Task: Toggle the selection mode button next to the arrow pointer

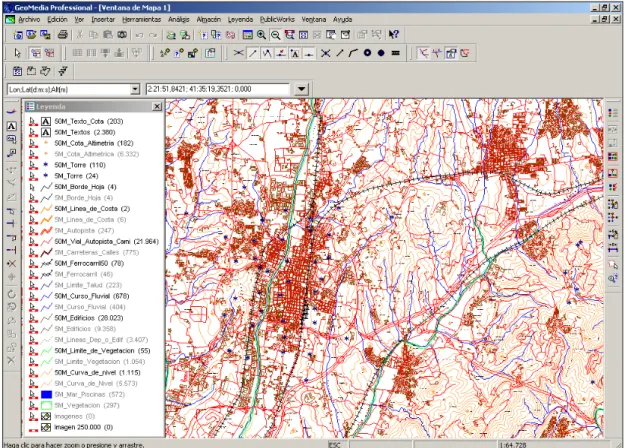Action: (x=36, y=53)
